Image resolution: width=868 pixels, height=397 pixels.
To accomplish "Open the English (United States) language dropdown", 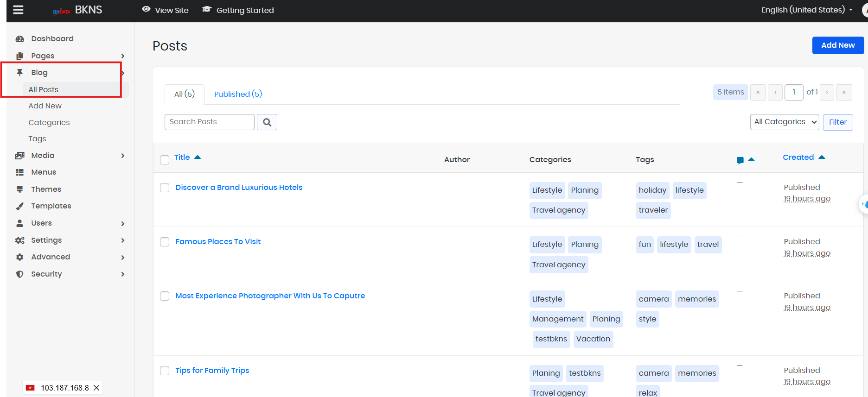I will tap(807, 10).
